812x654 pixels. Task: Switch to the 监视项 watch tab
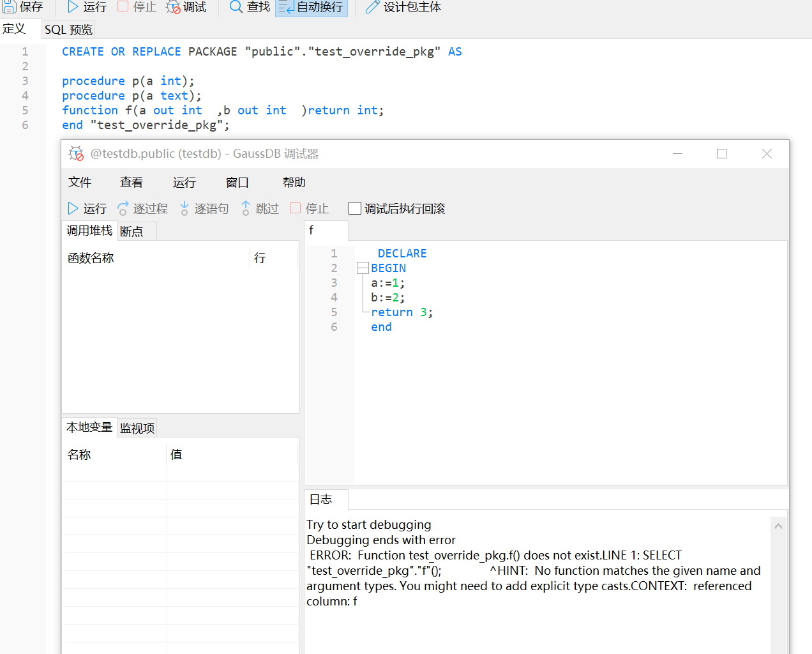[137, 429]
